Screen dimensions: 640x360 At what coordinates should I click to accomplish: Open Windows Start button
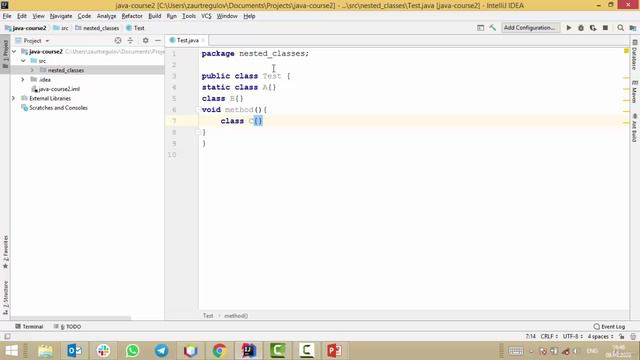12,351
